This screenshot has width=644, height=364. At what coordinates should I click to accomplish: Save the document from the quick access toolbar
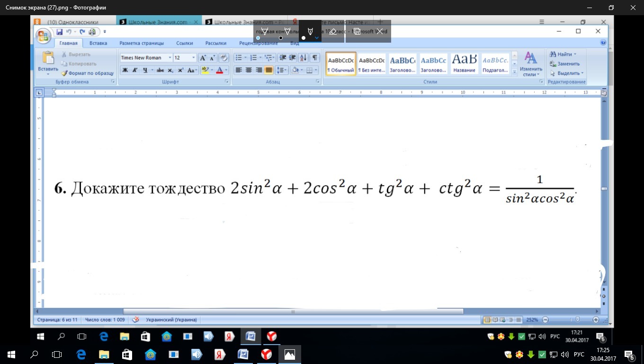coord(60,32)
